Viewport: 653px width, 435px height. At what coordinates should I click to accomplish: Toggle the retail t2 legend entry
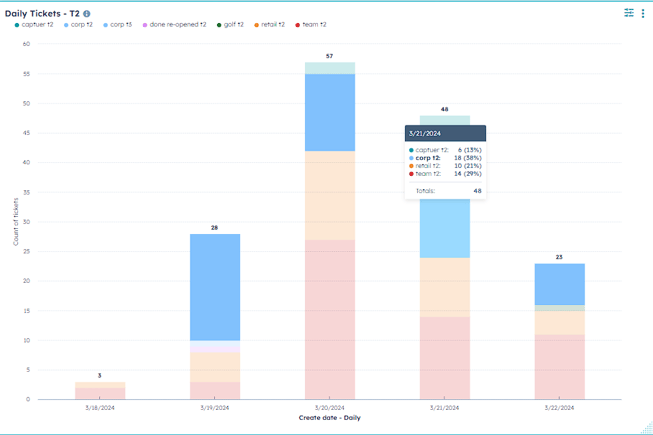click(x=272, y=24)
